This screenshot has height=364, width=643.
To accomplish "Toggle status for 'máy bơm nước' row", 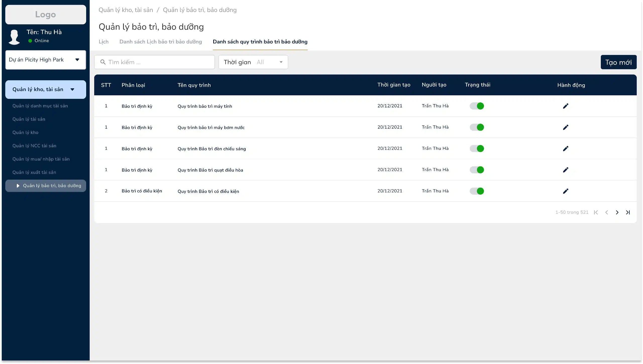I will tap(477, 127).
